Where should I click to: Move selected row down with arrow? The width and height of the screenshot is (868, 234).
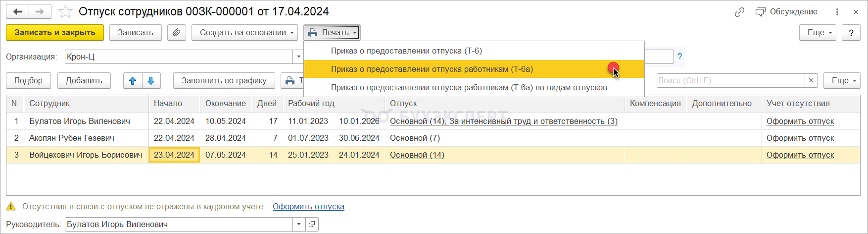[151, 81]
